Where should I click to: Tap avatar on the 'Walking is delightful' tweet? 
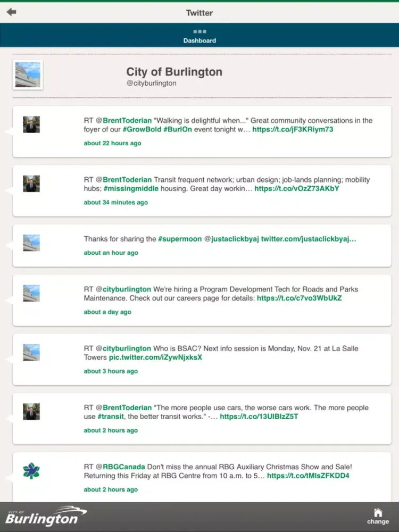coord(31,124)
